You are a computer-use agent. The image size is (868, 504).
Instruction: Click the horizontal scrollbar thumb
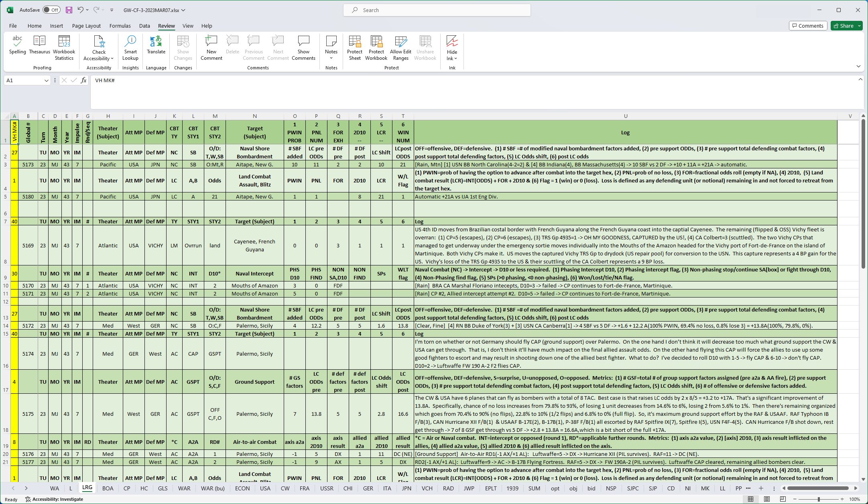pos(818,488)
